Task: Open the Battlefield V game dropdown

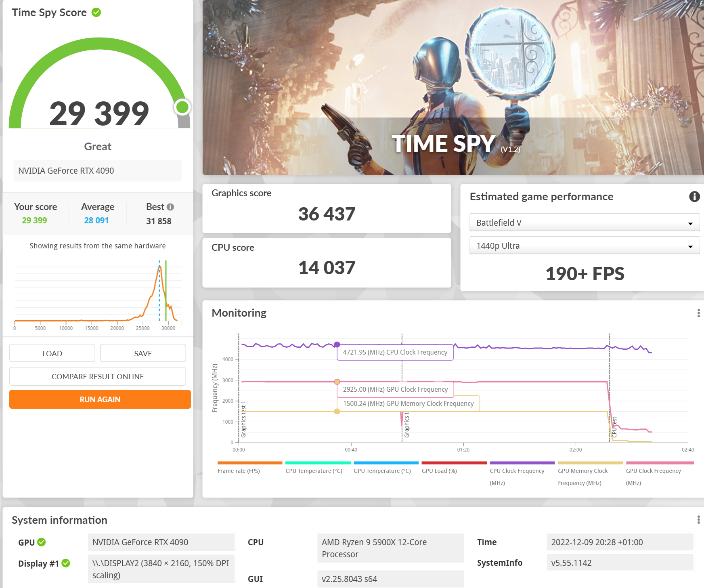Action: [x=584, y=223]
